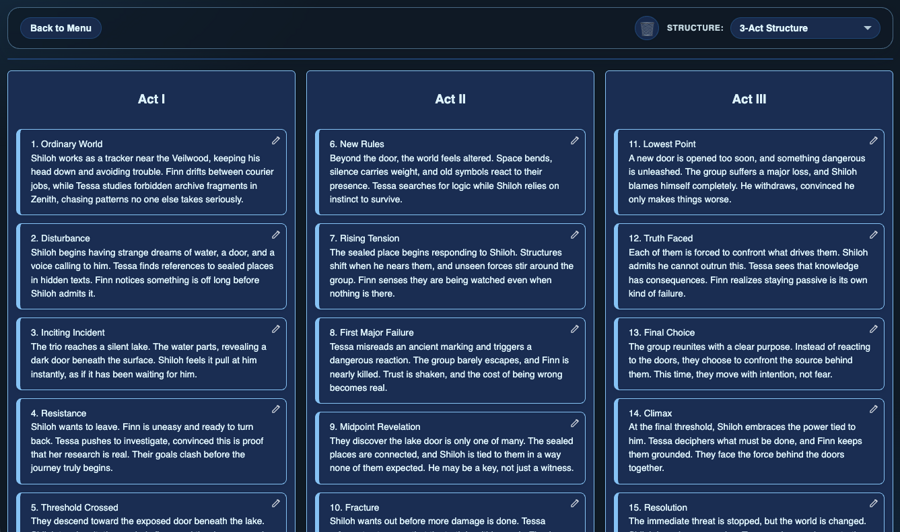Click pencil icon on Truth Faced
The height and width of the screenshot is (532, 900).
[x=874, y=235]
